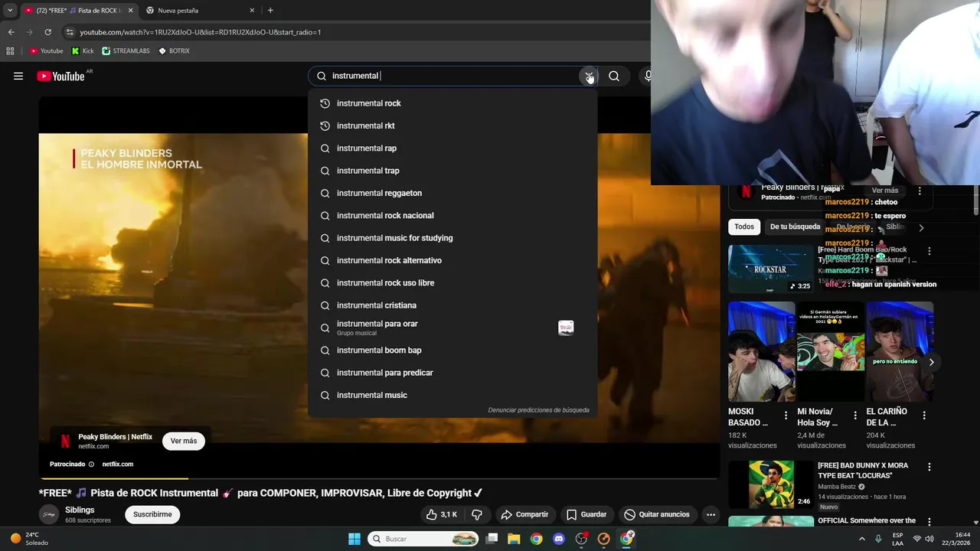980x551 pixels.
Task: Open the STREAMLABS bookmark
Action: [x=126, y=51]
